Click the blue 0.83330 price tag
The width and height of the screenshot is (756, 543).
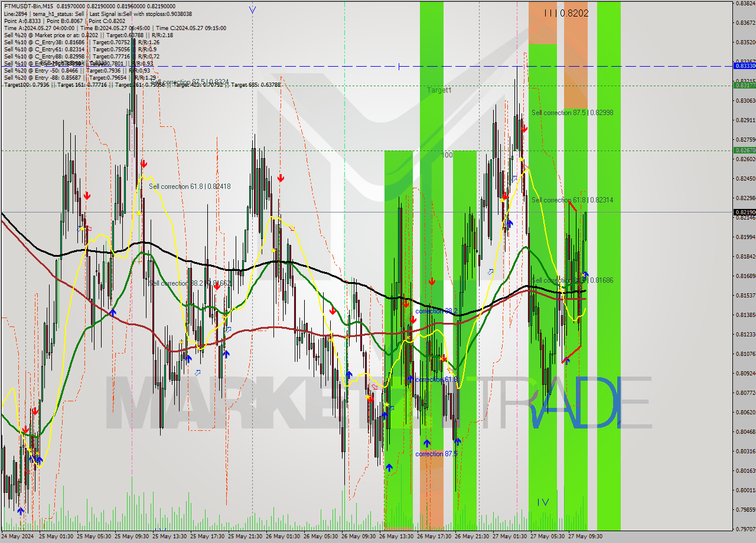coord(744,66)
